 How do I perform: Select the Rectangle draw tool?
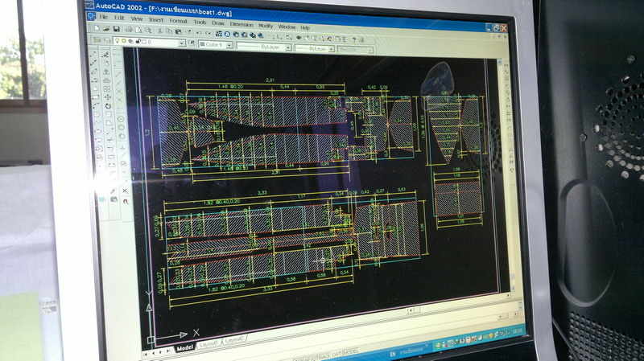click(x=95, y=97)
